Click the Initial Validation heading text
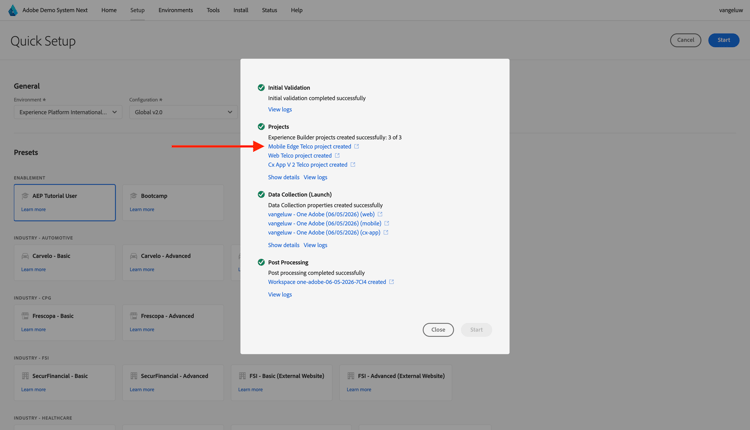The height and width of the screenshot is (430, 750). pyautogui.click(x=289, y=88)
